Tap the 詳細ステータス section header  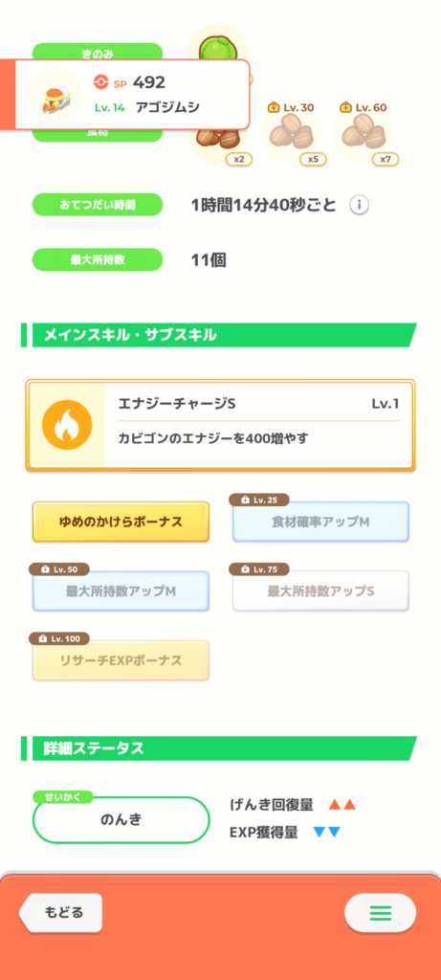tap(219, 748)
